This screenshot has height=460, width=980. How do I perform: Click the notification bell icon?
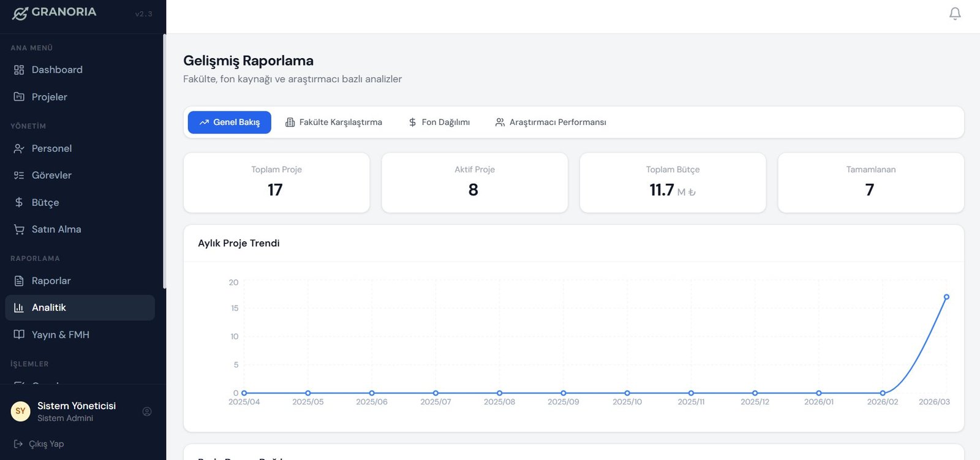(x=954, y=13)
